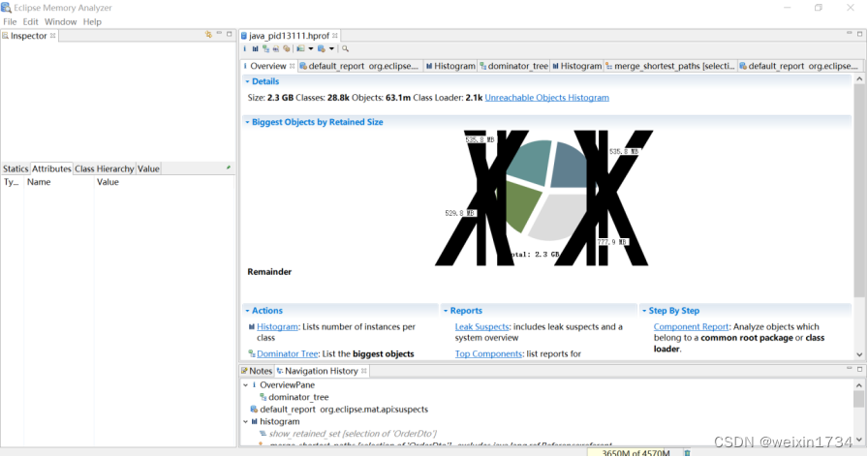Open the Top Components link
Image resolution: width=868 pixels, height=457 pixels.
click(x=488, y=354)
